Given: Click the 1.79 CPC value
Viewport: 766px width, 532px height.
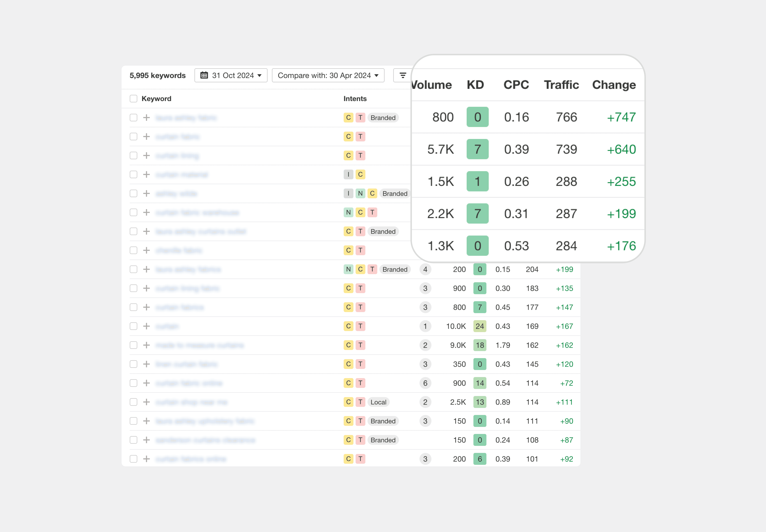Looking at the screenshot, I should (503, 345).
